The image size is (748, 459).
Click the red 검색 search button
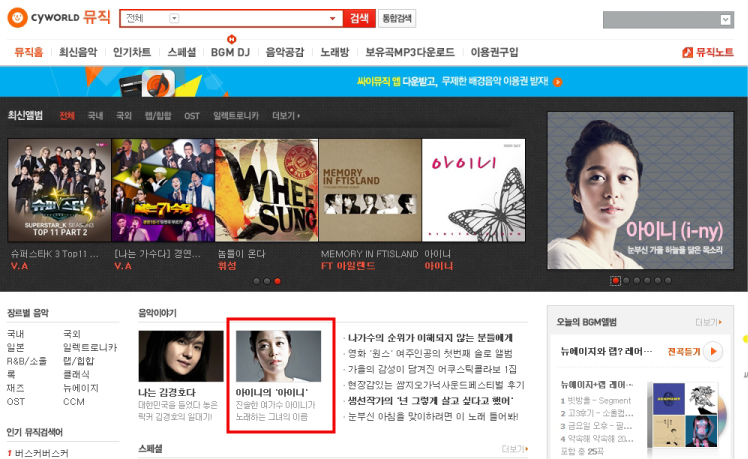coord(359,18)
